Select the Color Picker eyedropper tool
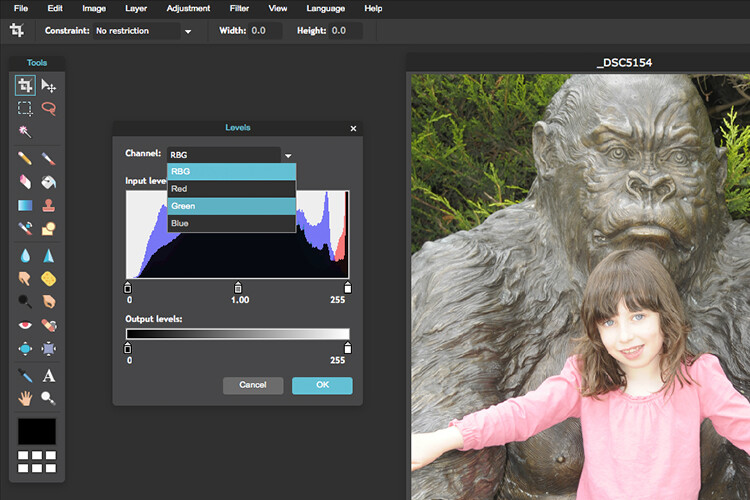This screenshot has height=500, width=750. [x=25, y=376]
